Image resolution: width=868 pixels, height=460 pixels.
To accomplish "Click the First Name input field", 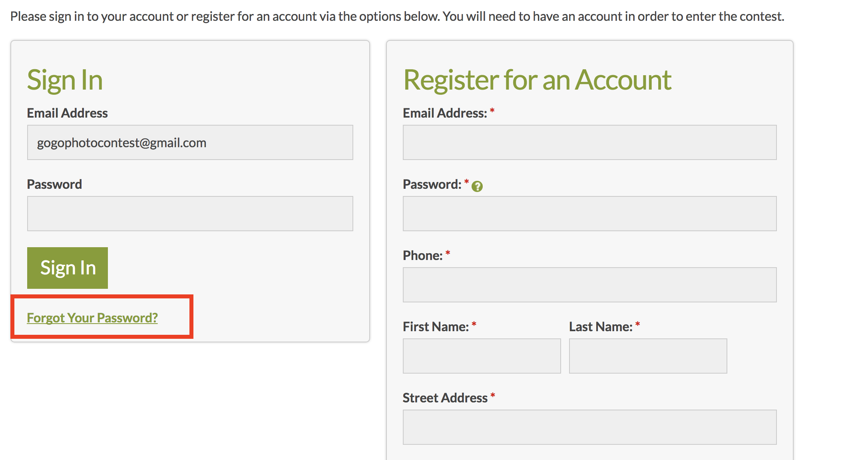I will 482,356.
